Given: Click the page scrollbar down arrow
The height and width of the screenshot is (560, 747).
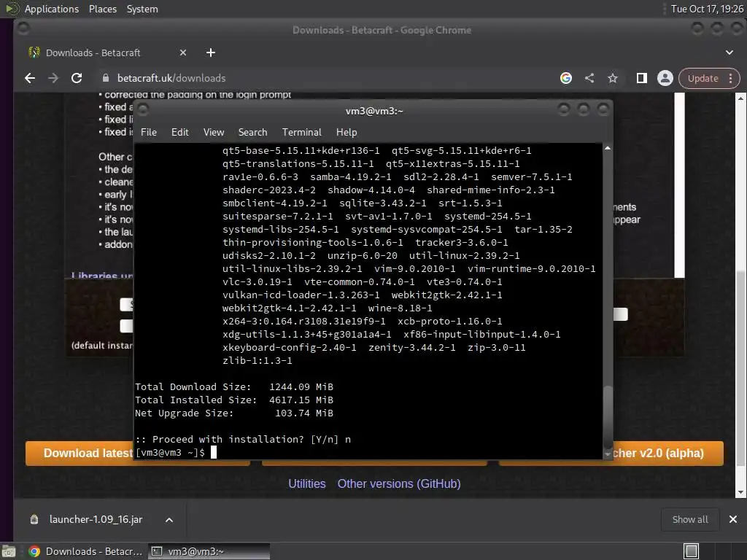Looking at the screenshot, I should [x=741, y=492].
